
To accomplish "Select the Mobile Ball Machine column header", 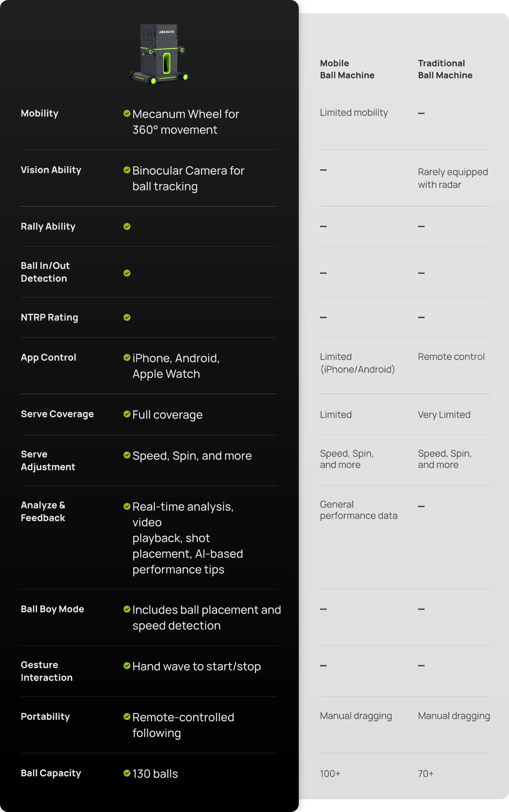I will pyautogui.click(x=347, y=69).
